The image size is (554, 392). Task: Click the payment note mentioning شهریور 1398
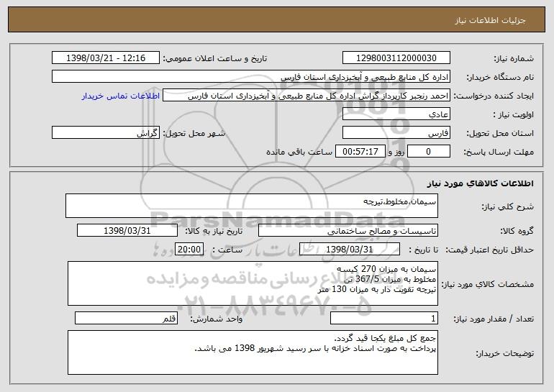coord(316,349)
